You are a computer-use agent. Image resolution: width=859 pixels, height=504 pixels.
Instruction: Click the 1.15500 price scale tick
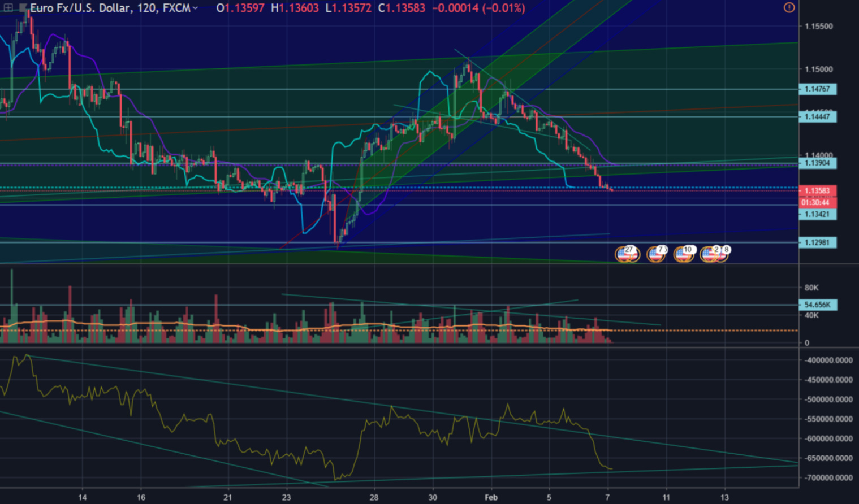tap(819, 27)
